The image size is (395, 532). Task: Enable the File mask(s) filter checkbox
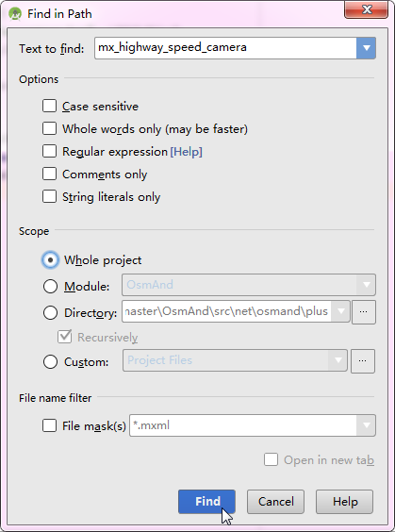point(50,425)
